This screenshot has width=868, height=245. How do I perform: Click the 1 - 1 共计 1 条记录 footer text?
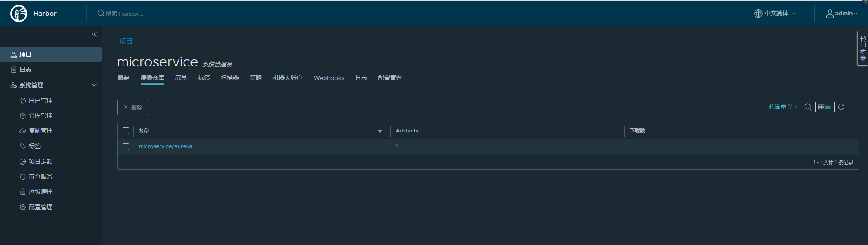[x=833, y=162]
